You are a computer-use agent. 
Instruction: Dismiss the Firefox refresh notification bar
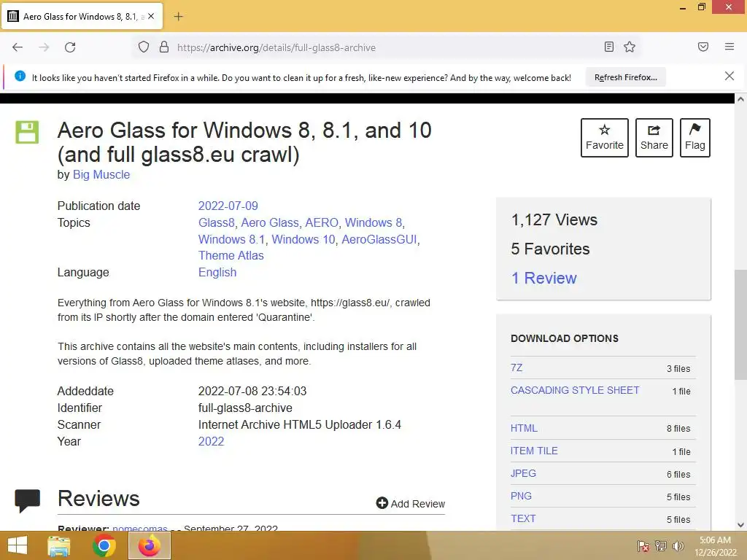(729, 76)
